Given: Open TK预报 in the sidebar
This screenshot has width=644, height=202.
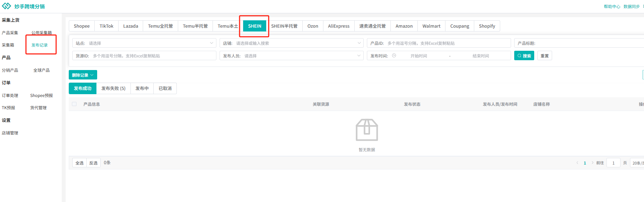Looking at the screenshot, I should [8, 107].
